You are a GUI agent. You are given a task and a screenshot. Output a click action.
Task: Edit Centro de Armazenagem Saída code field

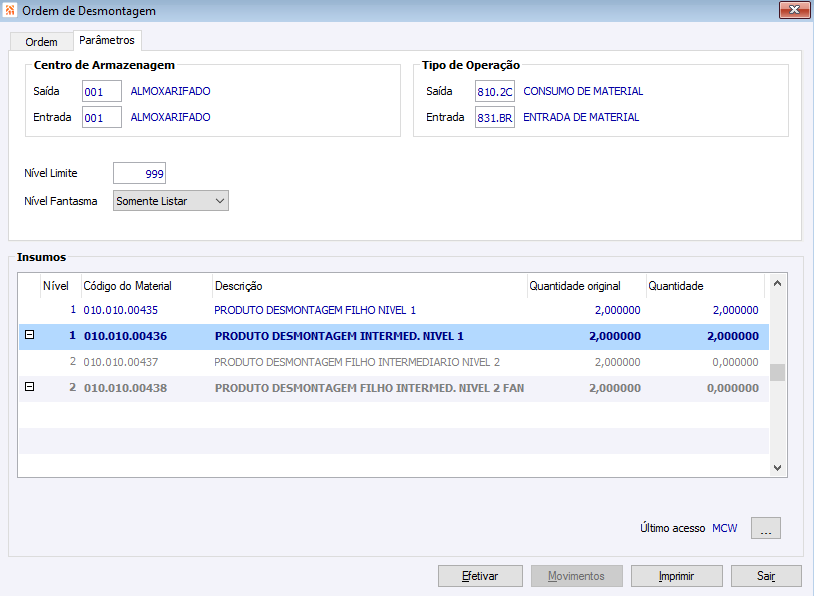[102, 91]
